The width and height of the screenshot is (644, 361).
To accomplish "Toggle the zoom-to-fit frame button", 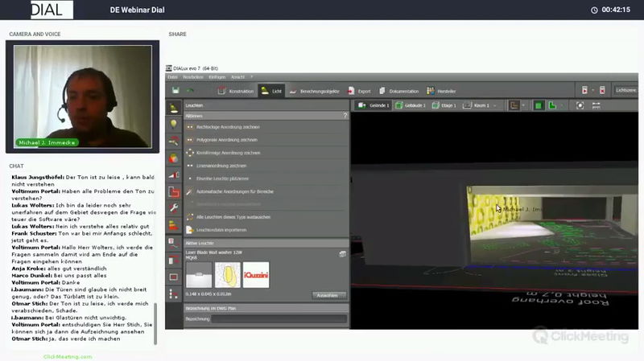I will click(x=580, y=105).
